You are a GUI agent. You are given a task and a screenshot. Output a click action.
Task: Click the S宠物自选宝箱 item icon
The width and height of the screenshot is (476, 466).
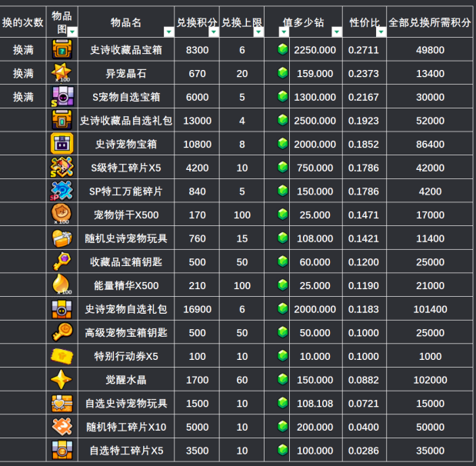62,97
